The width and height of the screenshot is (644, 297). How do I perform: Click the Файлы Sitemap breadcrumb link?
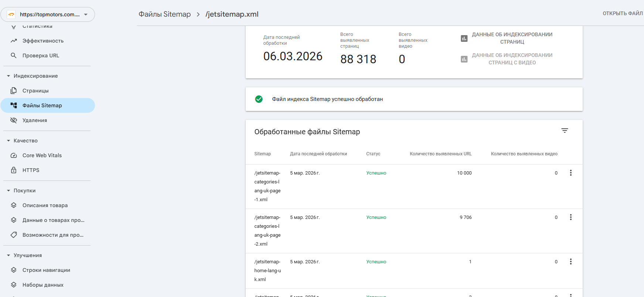pos(164,14)
